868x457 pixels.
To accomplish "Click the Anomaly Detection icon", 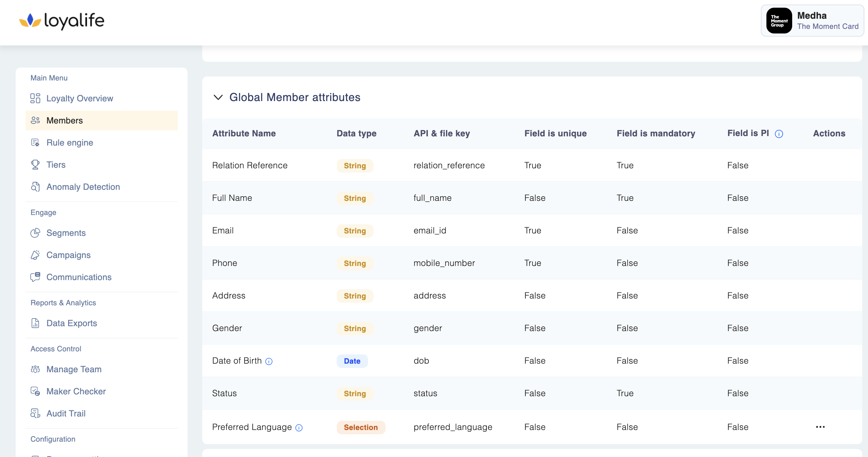I will (35, 187).
